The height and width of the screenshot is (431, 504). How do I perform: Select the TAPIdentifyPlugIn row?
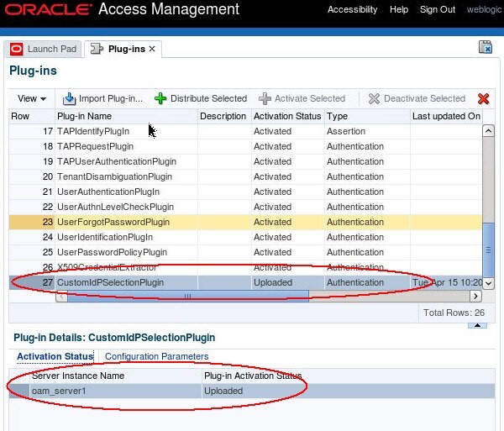click(x=245, y=131)
